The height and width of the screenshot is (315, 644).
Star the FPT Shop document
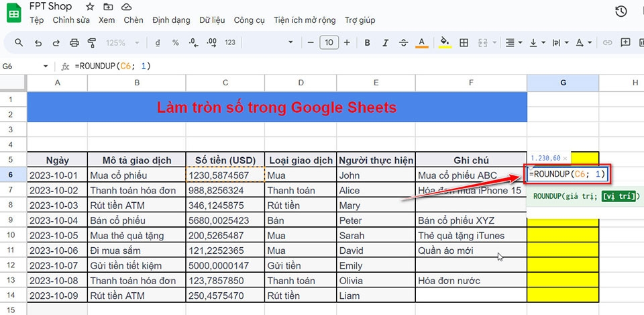(x=90, y=7)
